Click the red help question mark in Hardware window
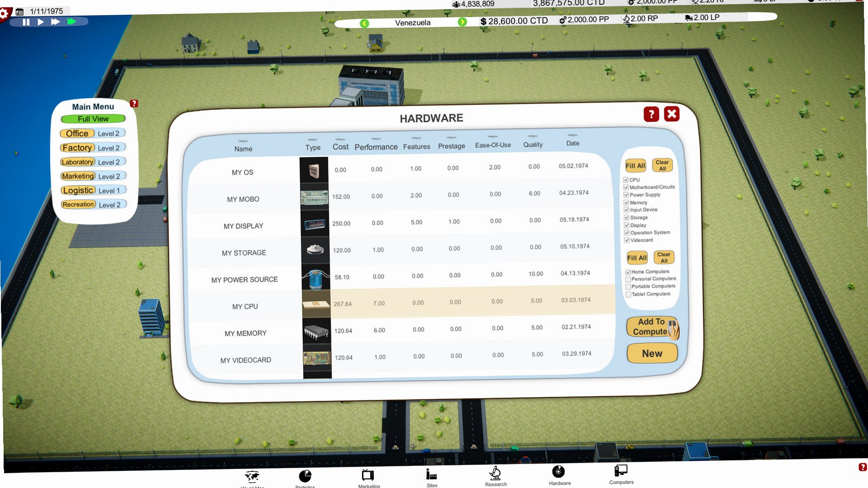The height and width of the screenshot is (488, 868). click(651, 114)
